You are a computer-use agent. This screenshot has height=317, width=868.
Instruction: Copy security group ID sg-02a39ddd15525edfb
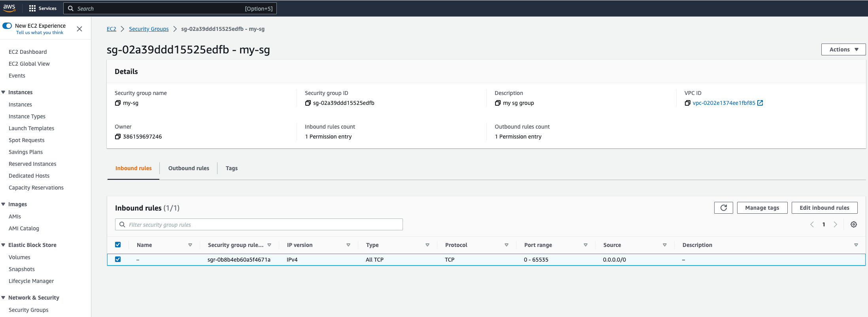pos(308,103)
